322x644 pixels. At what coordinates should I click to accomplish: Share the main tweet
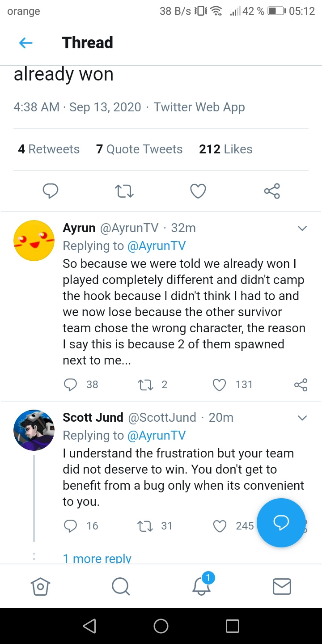(x=272, y=191)
